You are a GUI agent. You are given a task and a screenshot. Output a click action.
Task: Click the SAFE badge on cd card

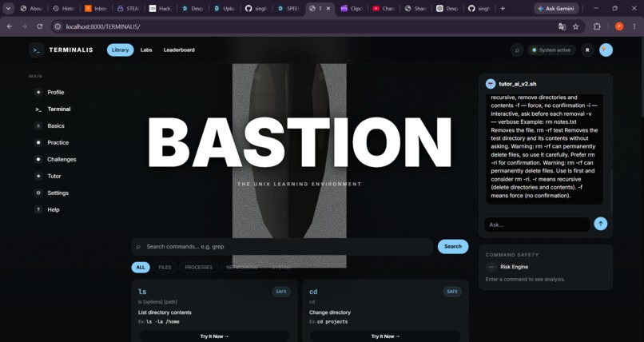[452, 292]
